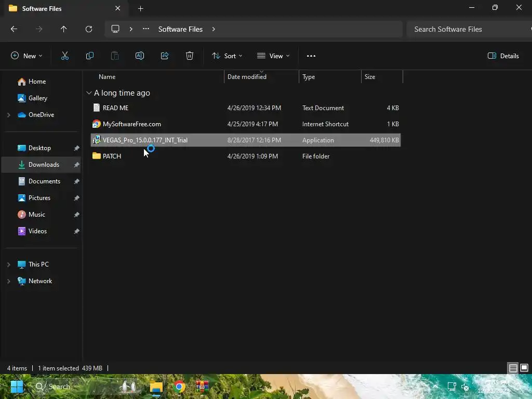Screen dimensions: 532x399
Task: Expand the This PC tree node
Action: (8, 264)
